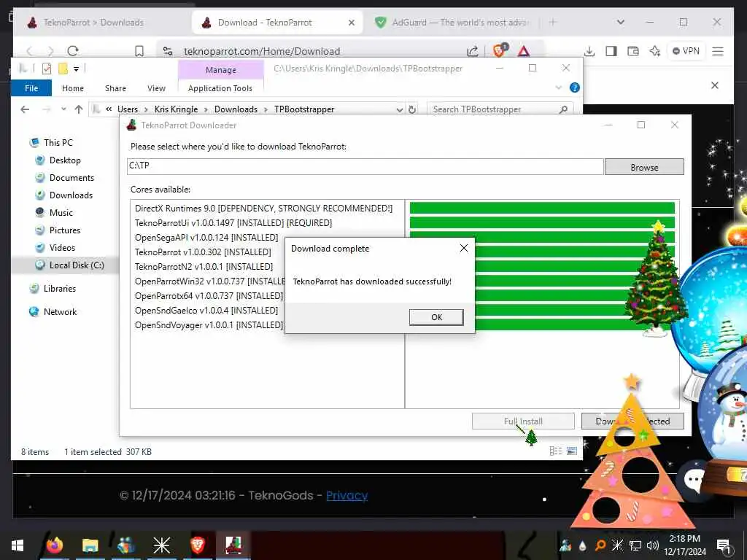Viewport: 747px width, 560px height.
Task: Click the DirectX Runtimes green progress bar
Action: 542,208
